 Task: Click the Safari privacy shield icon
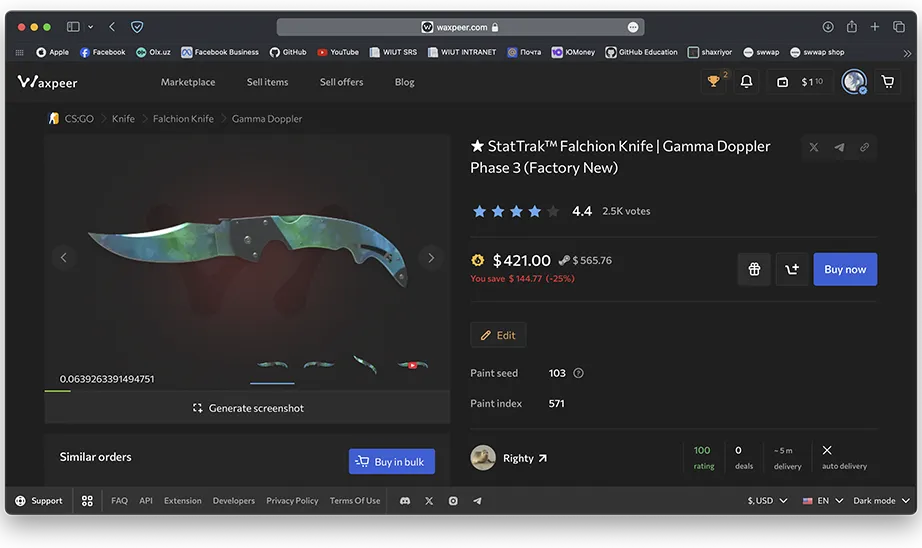[x=137, y=26]
